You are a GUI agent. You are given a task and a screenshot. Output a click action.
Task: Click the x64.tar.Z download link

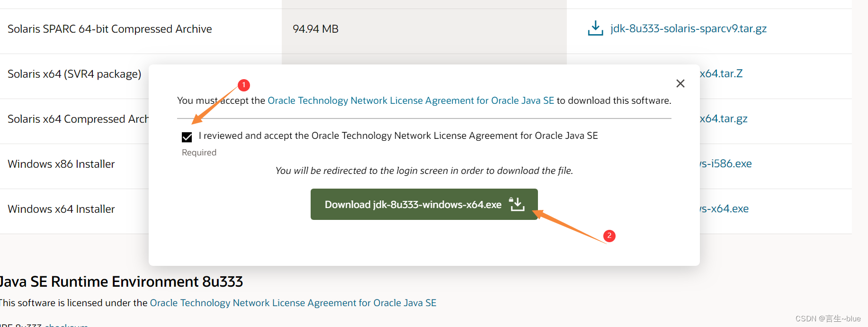point(721,73)
